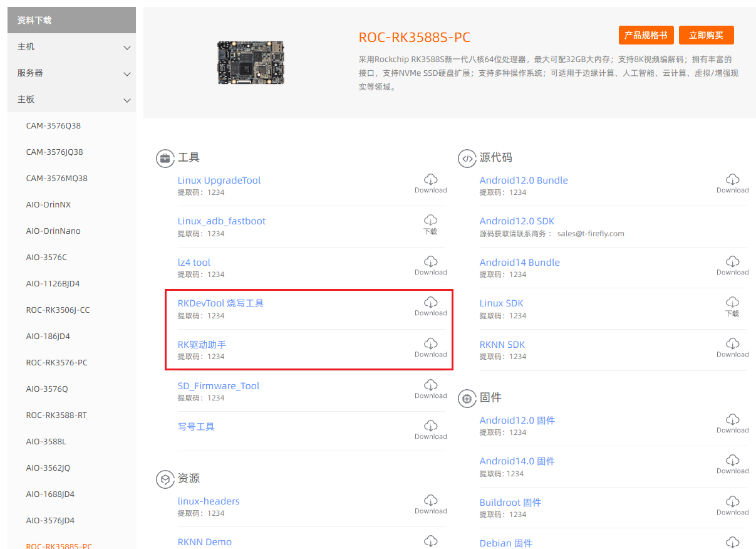This screenshot has width=756, height=549.
Task: Open the RK驱动助手 link
Action: [x=202, y=345]
